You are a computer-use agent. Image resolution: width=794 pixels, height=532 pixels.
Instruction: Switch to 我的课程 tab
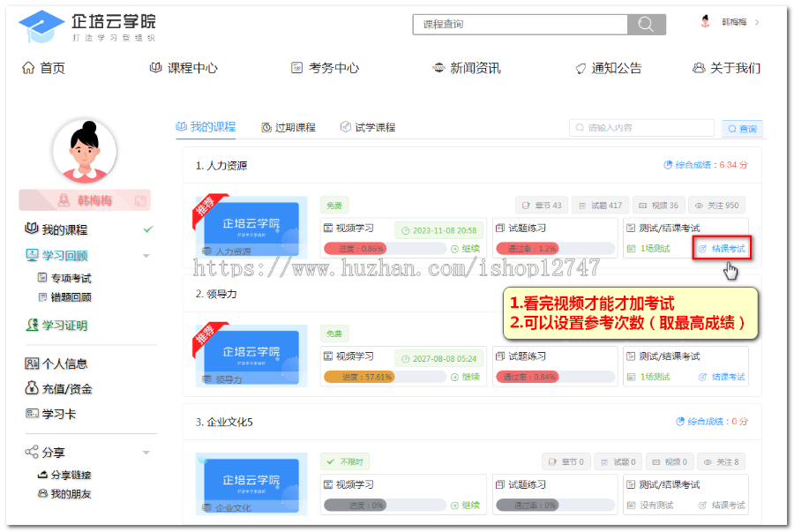(x=206, y=126)
